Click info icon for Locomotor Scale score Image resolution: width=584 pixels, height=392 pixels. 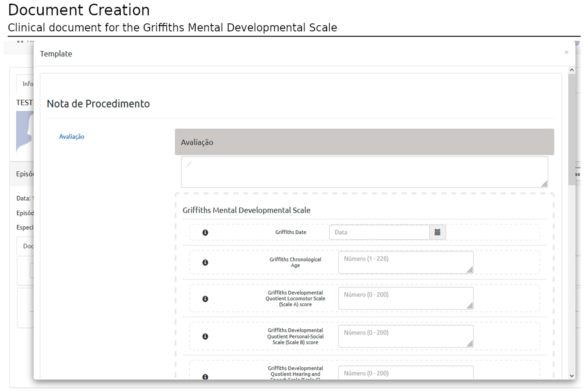(x=205, y=299)
